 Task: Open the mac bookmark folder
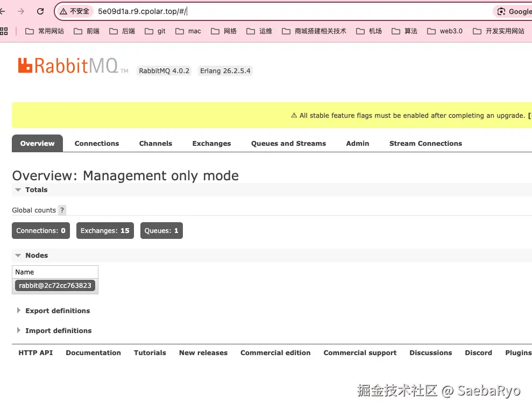pyautogui.click(x=188, y=31)
